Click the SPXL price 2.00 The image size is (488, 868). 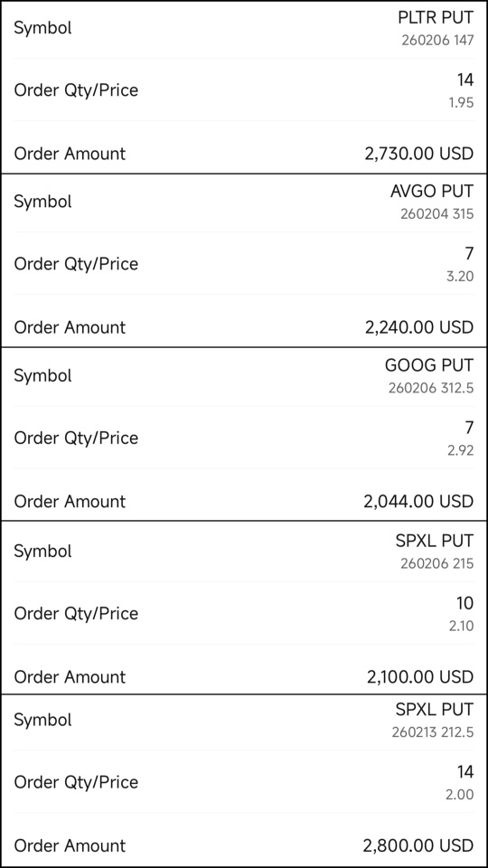point(460,795)
